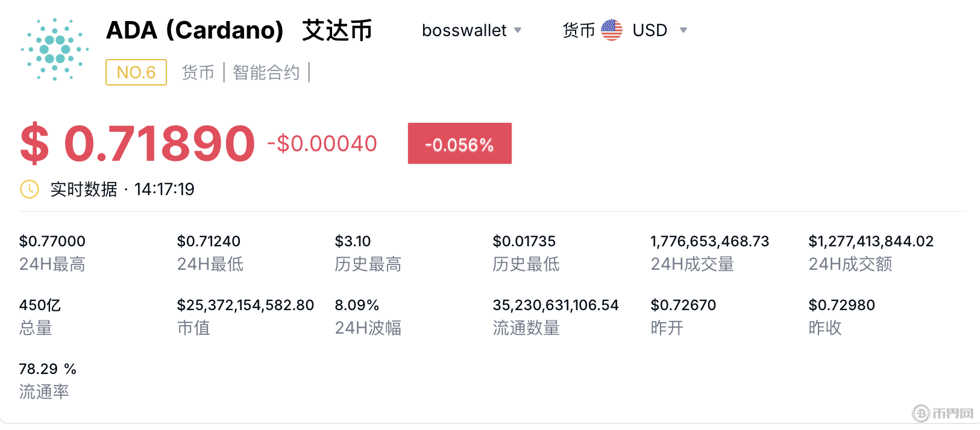The width and height of the screenshot is (980, 430).
Task: Click the bosswallet dropdown arrow
Action: 518,30
